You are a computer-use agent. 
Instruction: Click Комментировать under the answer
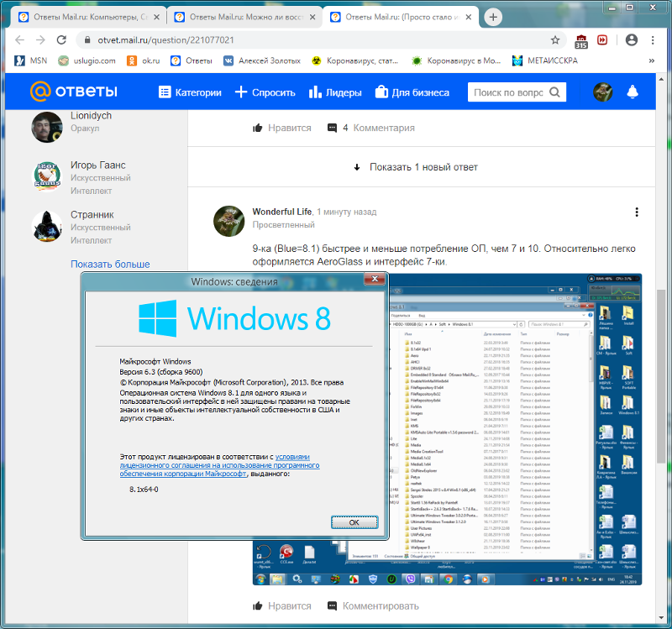(x=373, y=605)
